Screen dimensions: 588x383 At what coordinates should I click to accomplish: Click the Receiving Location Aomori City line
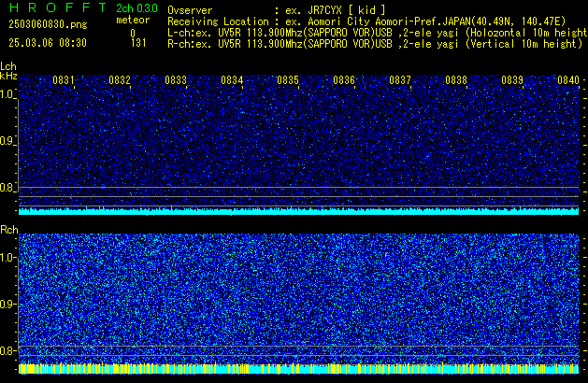(366, 21)
